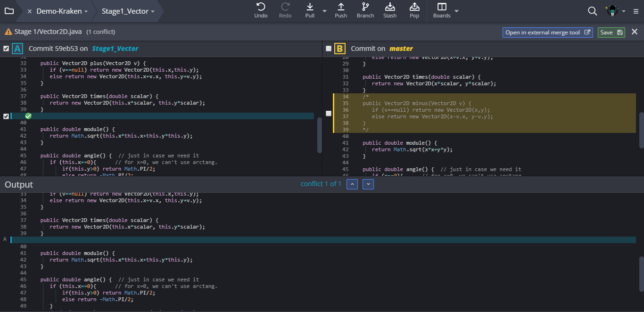Viewport: 644px width, 312px height.
Task: Expand the Pull options dropdown arrow
Action: click(324, 11)
